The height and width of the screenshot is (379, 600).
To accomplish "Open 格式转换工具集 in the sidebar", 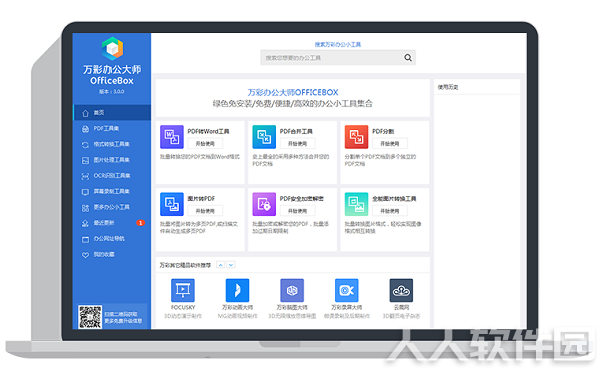I will (x=112, y=144).
